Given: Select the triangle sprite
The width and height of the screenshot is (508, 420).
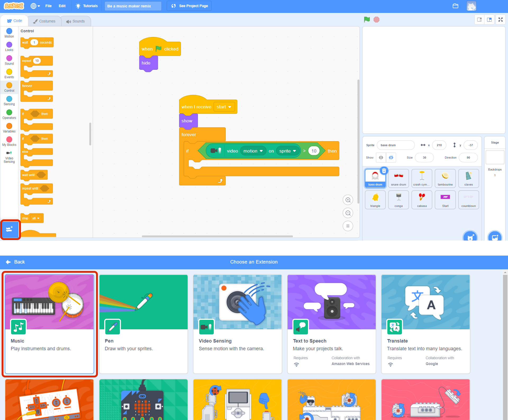Looking at the screenshot, I should 375,200.
